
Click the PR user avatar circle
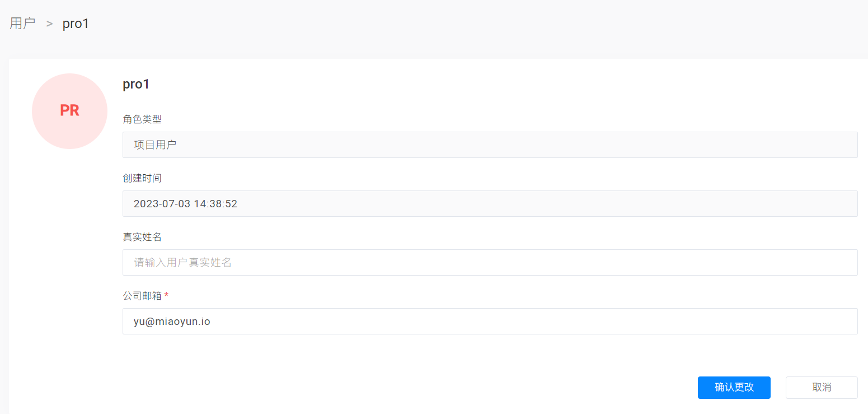tap(70, 111)
